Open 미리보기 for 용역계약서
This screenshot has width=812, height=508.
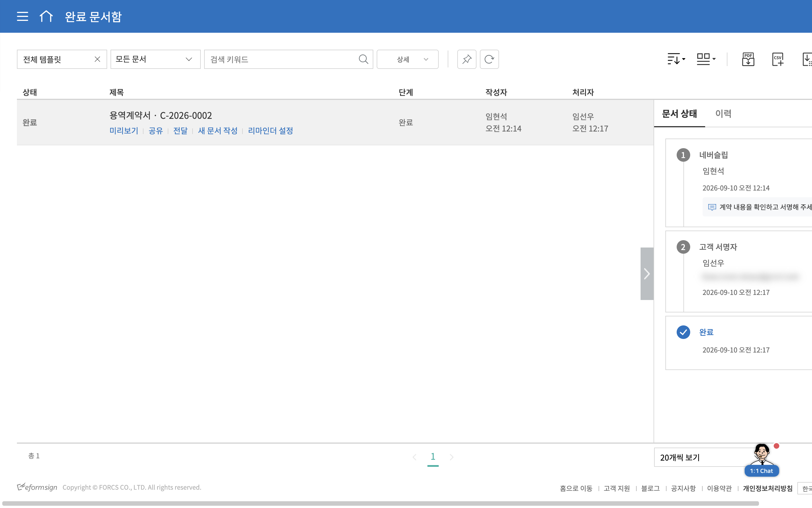tap(124, 131)
